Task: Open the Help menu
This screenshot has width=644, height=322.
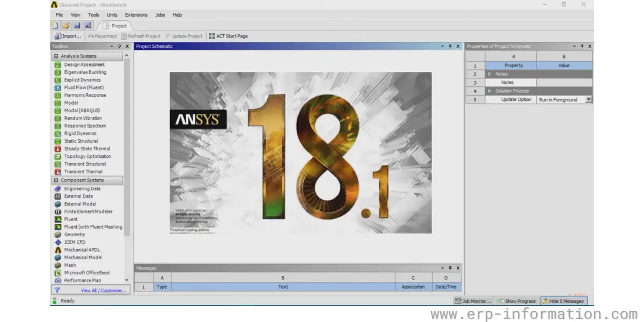Action: click(x=177, y=15)
